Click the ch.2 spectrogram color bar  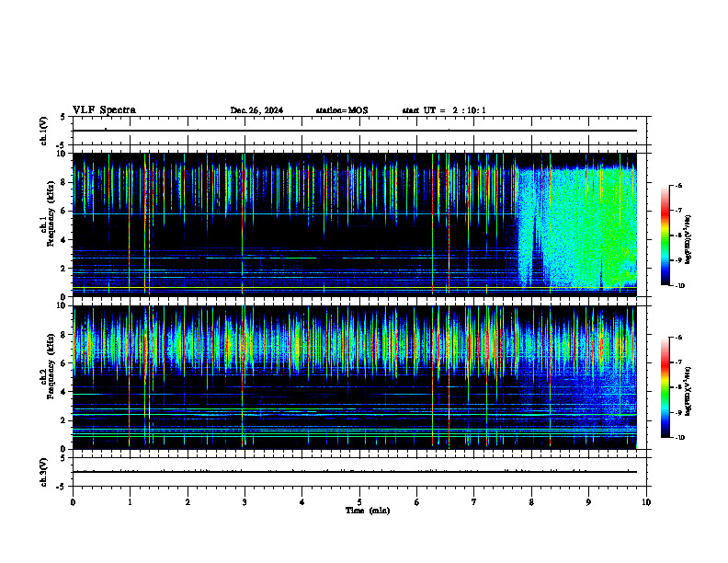(x=665, y=387)
